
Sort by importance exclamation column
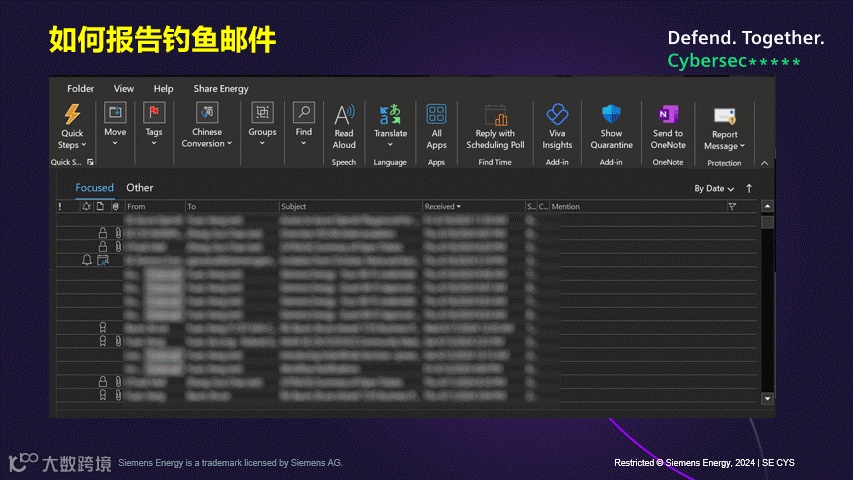pos(60,206)
